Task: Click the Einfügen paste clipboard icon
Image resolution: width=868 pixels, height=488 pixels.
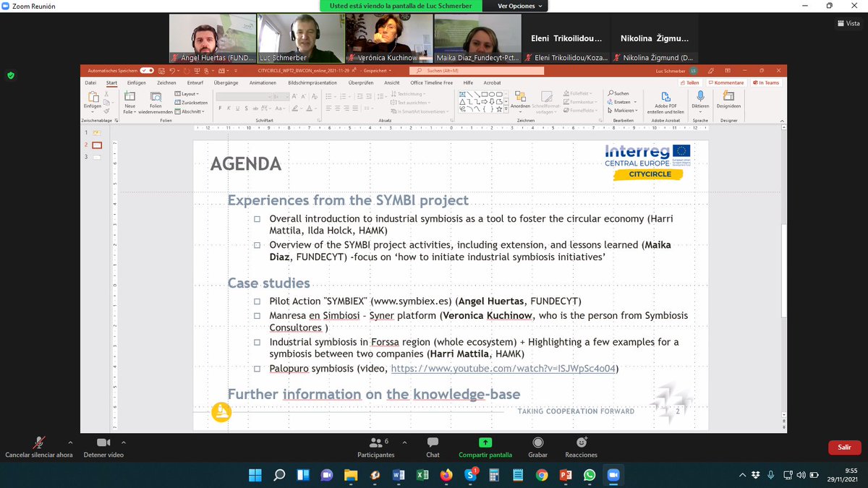Action: [92, 97]
